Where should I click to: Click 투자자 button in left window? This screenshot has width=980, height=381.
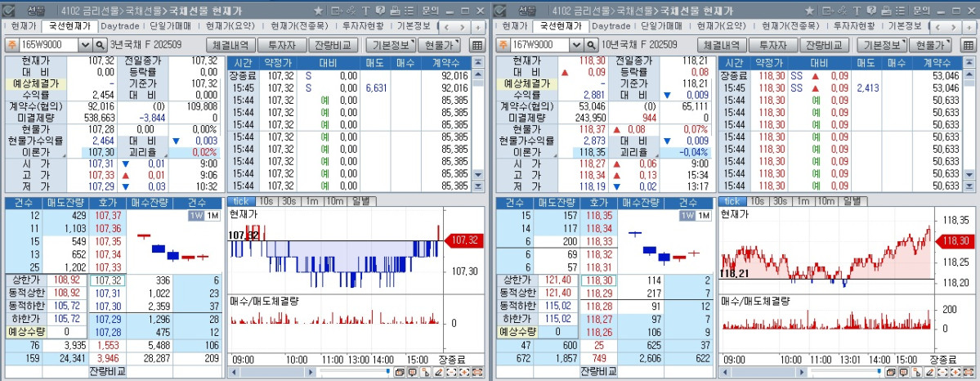282,45
